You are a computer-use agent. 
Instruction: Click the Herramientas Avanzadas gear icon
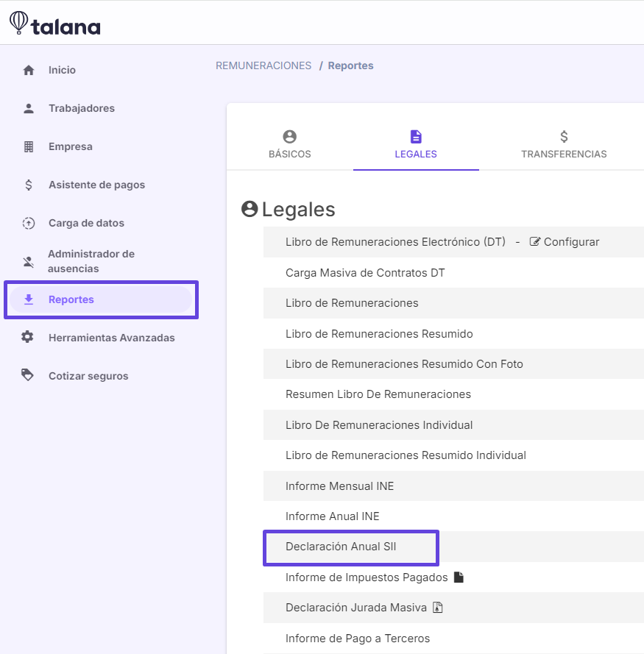pos(27,337)
